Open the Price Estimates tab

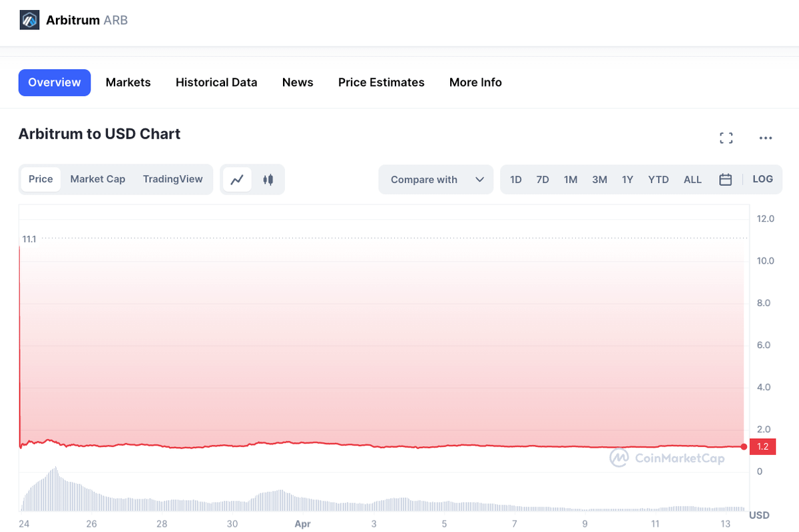tap(381, 83)
